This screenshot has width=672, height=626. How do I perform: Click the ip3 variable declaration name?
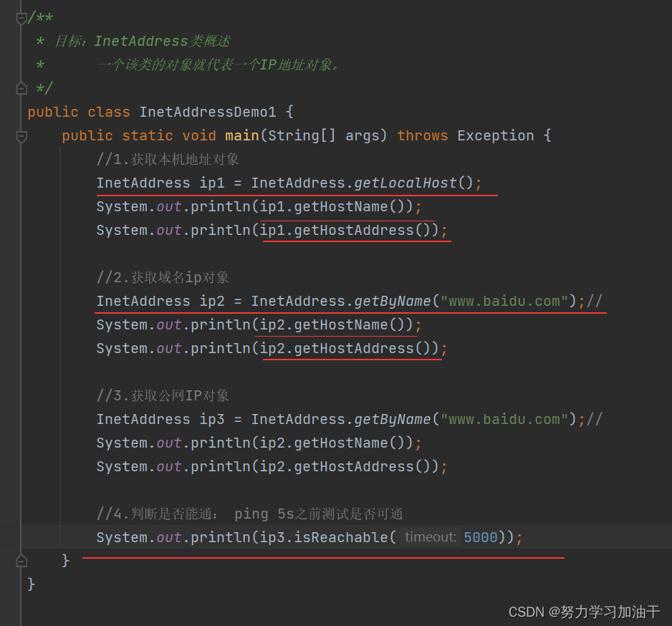(212, 419)
